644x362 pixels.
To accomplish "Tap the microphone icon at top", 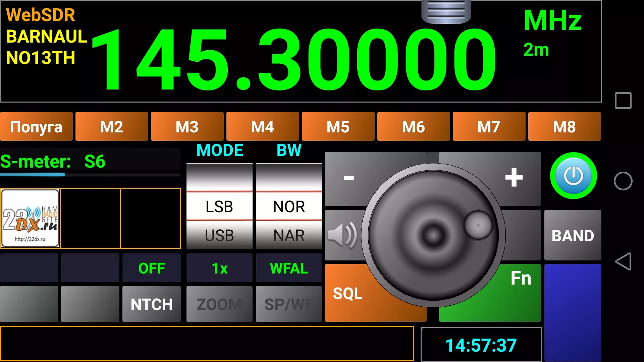I will click(446, 12).
